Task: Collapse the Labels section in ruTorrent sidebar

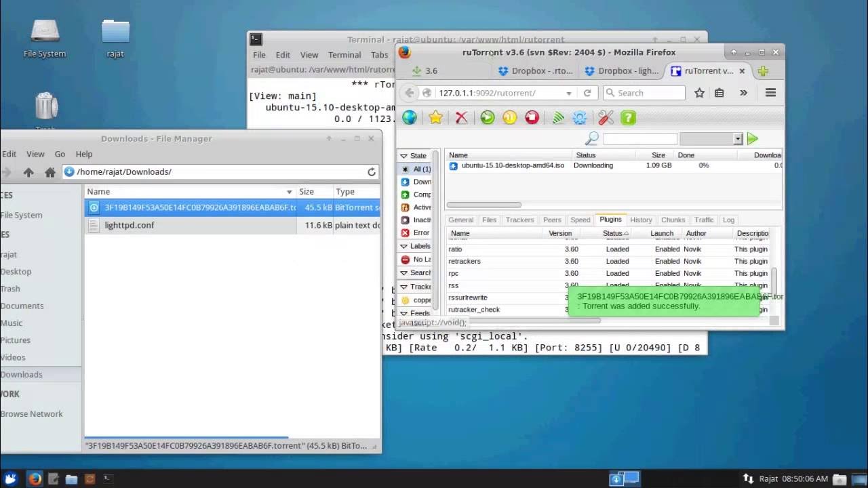Action: pos(403,246)
